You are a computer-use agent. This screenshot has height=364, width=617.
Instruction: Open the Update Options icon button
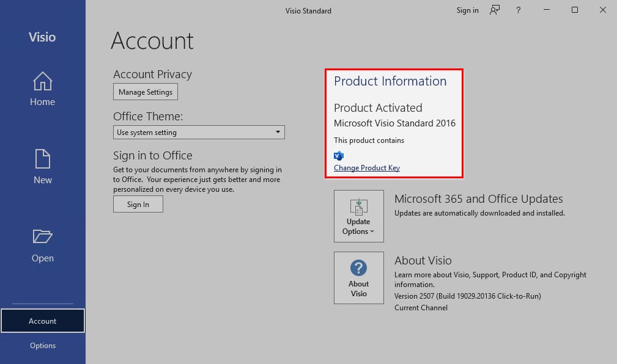(x=359, y=216)
